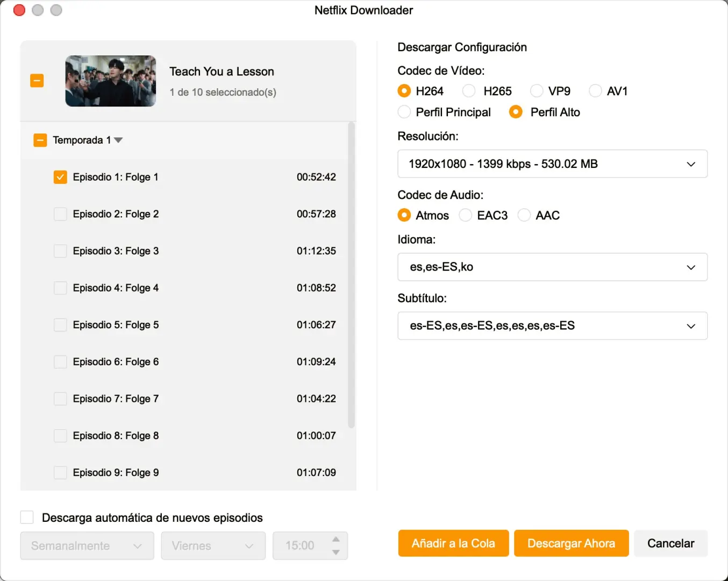Open the Semanalmente frequency dropdown

[x=87, y=545]
